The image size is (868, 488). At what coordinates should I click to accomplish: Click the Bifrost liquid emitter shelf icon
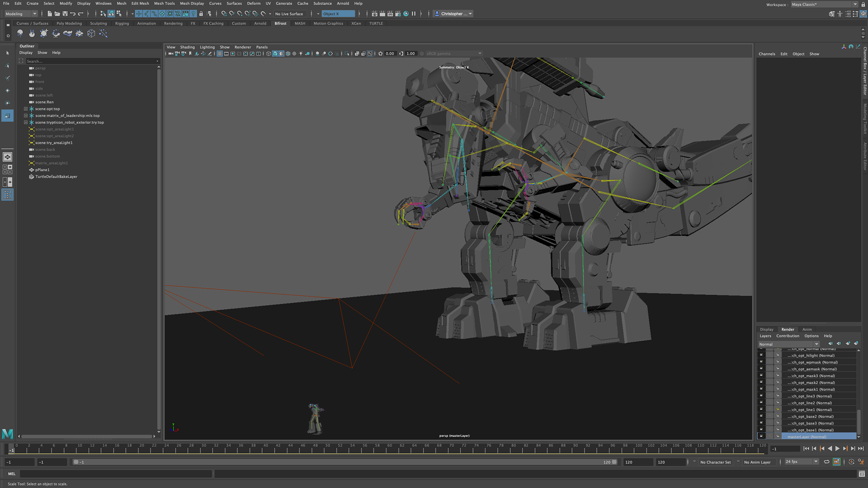tap(20, 33)
